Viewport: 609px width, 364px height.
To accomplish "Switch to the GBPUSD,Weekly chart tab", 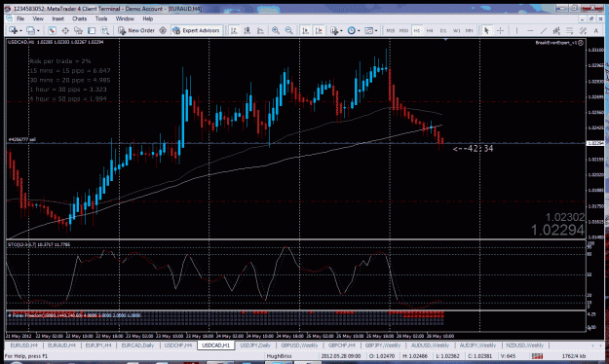I will [299, 345].
